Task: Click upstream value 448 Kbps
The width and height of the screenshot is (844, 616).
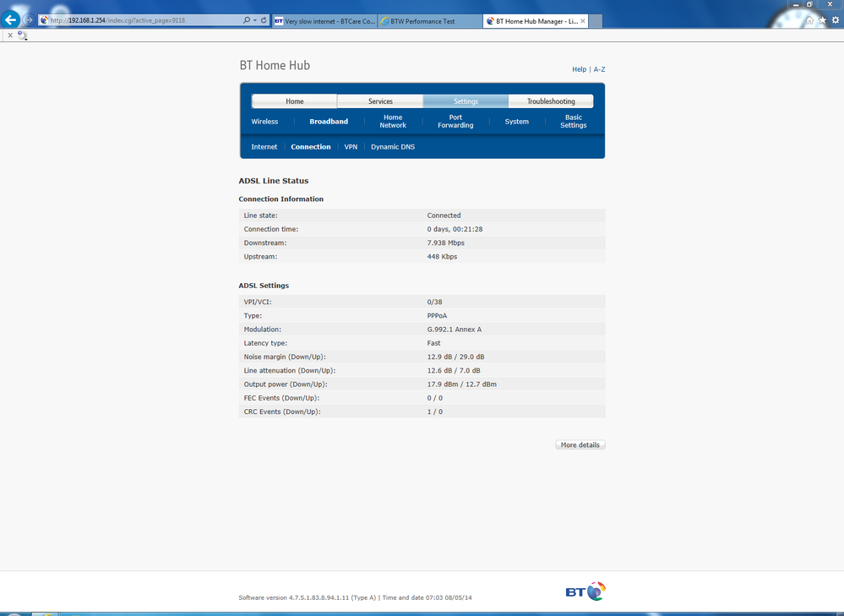Action: click(442, 257)
